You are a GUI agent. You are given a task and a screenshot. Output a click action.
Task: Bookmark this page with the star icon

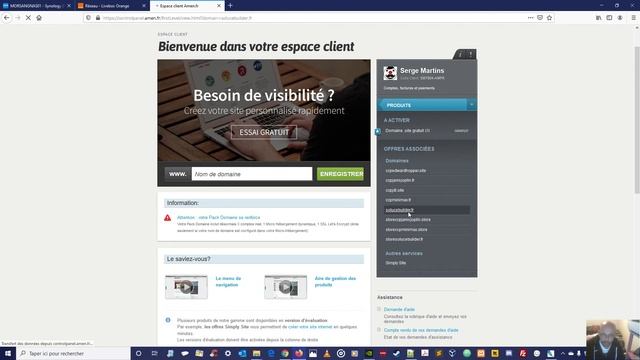click(x=549, y=18)
